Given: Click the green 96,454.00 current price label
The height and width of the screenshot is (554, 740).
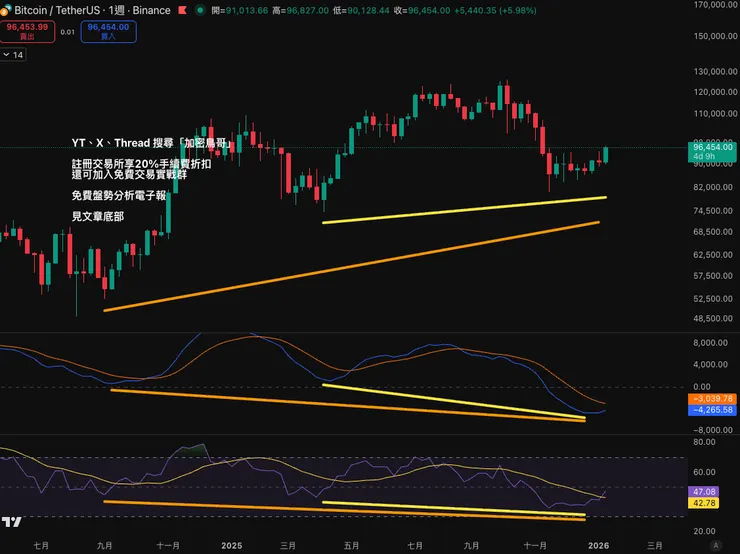Looking at the screenshot, I should coord(712,151).
